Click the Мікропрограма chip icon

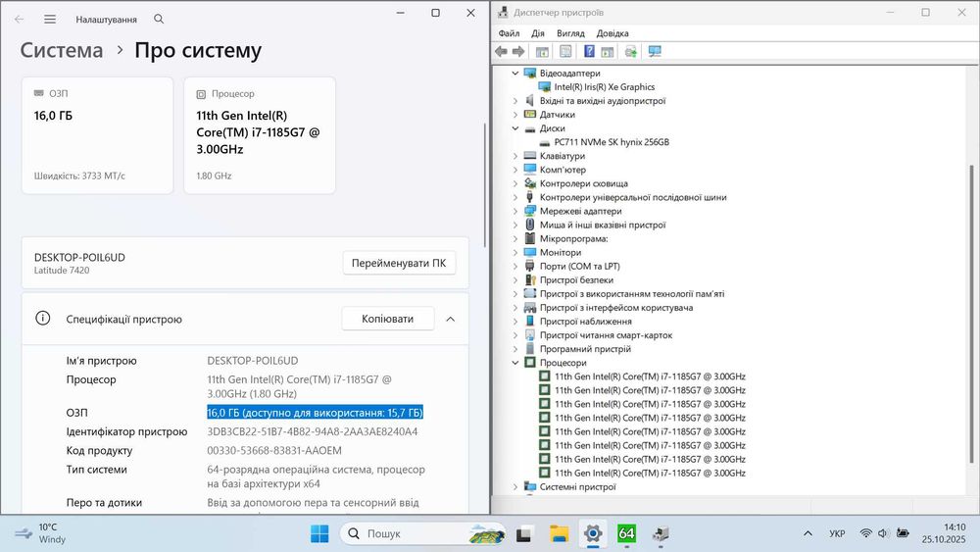pyautogui.click(x=530, y=239)
